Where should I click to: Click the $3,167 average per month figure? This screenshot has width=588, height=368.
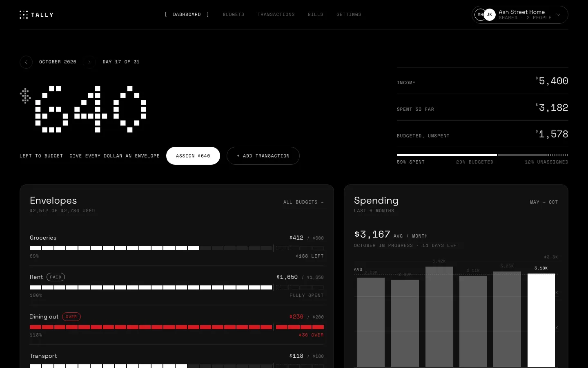372,234
